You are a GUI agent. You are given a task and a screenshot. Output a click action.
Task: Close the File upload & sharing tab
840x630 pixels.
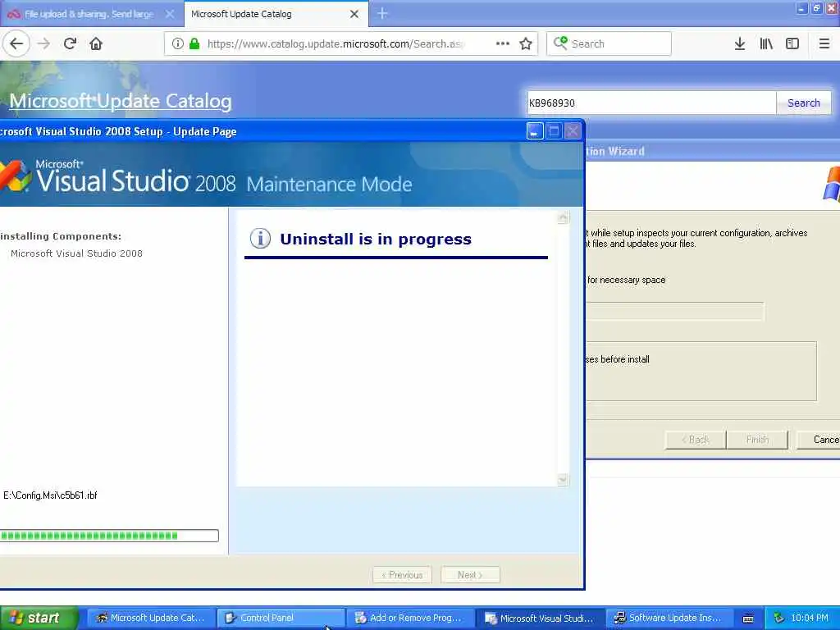[169, 14]
